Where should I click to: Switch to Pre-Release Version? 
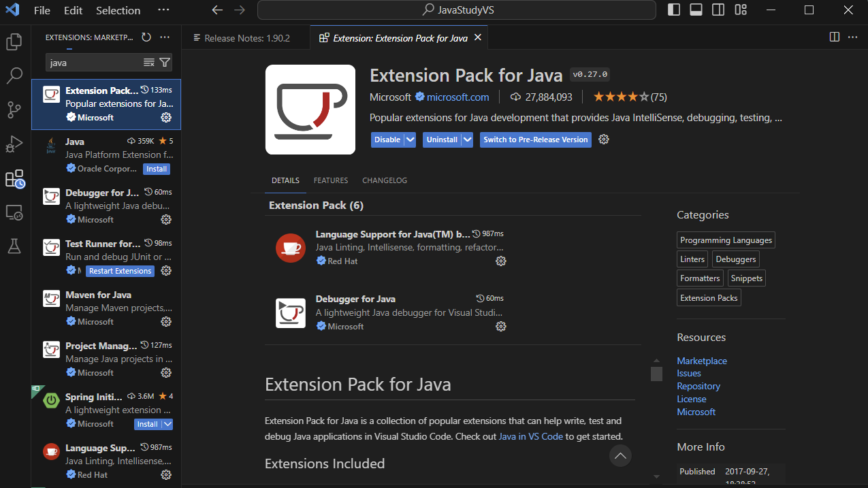(536, 140)
